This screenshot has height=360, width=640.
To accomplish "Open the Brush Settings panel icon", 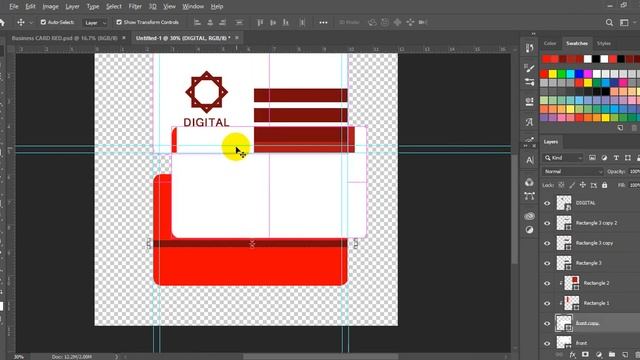I will [529, 82].
